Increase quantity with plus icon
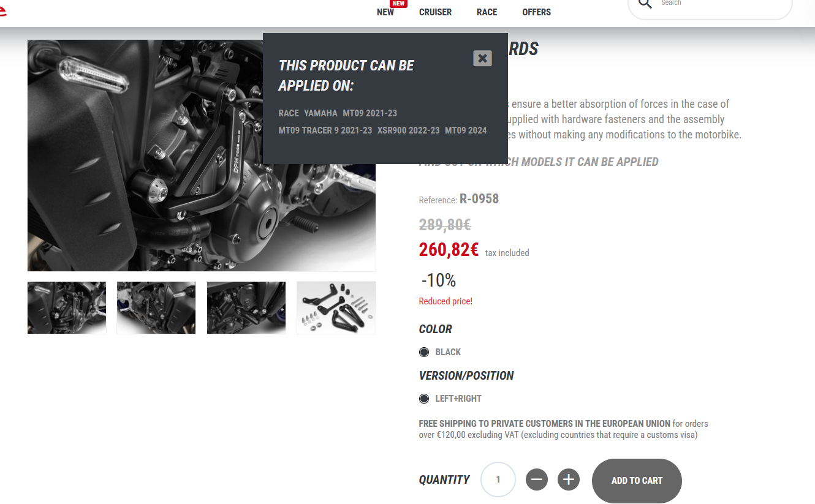 click(569, 480)
